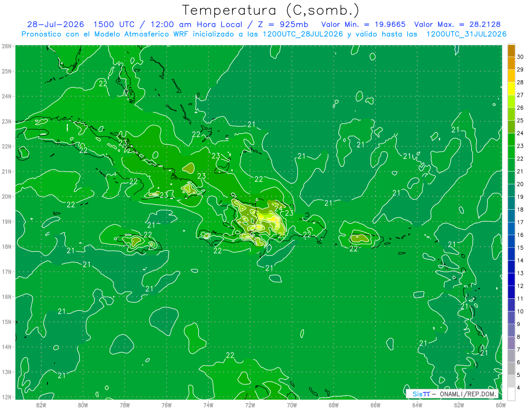The width and height of the screenshot is (532, 411).
Task: Click the legend label '20'
Action: point(520,184)
